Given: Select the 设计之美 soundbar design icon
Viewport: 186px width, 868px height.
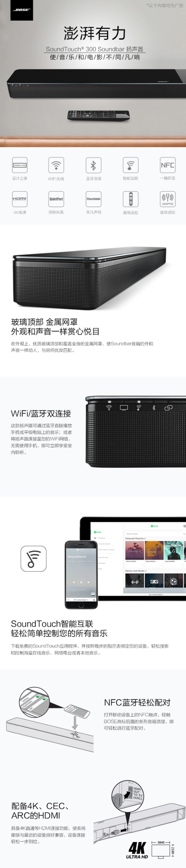Looking at the screenshot, I should point(19,165).
